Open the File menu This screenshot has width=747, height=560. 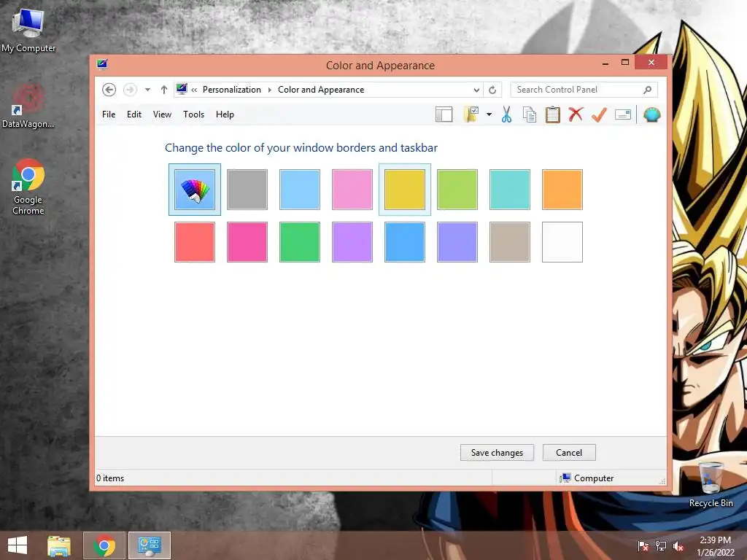pyautogui.click(x=109, y=114)
